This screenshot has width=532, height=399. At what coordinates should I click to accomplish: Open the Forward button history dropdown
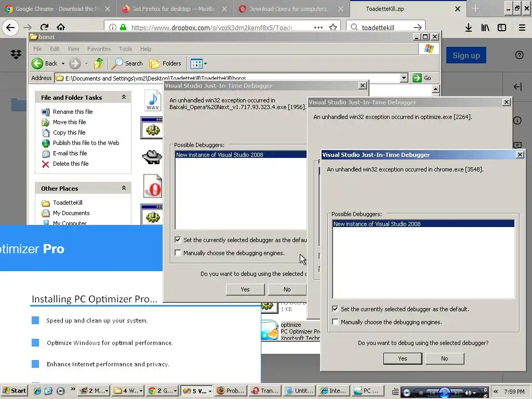[x=86, y=63]
